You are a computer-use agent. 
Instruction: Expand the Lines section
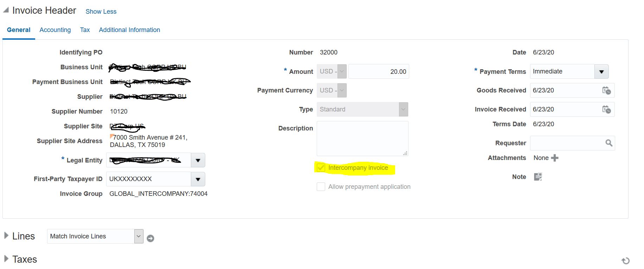6,236
